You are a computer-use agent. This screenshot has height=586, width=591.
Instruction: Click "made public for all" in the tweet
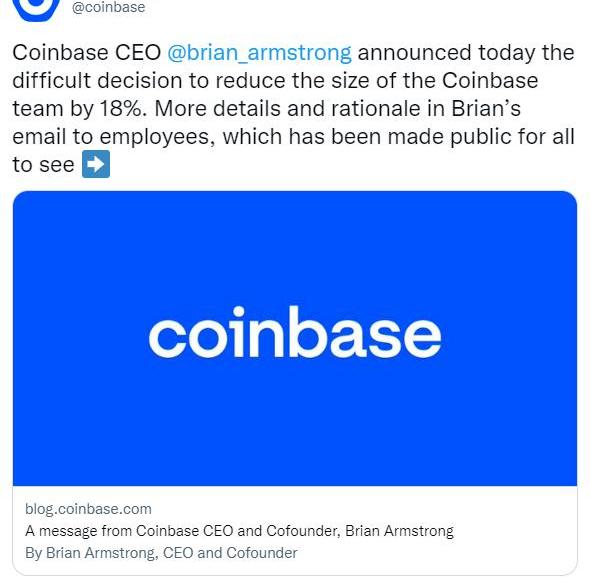coord(481,136)
